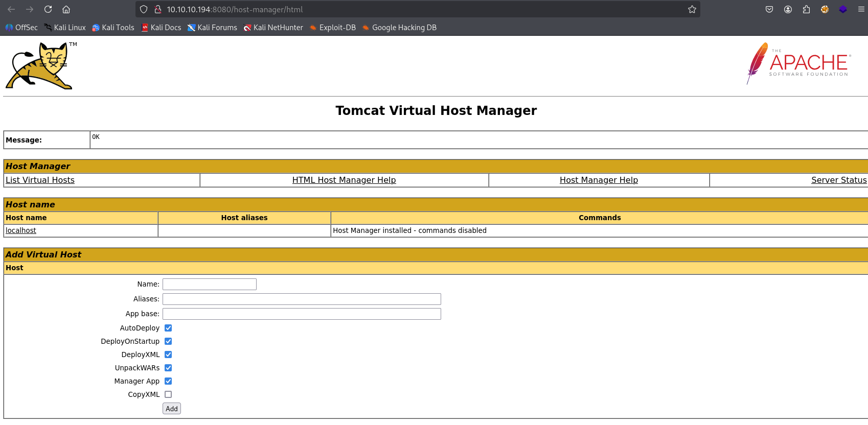
Task: Go back to the previous page
Action: [x=11, y=9]
